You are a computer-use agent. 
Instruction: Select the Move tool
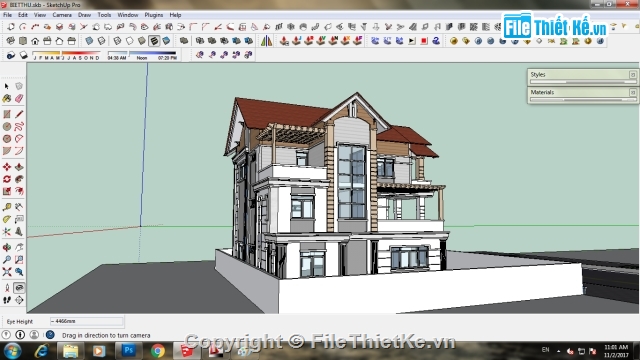click(7, 167)
